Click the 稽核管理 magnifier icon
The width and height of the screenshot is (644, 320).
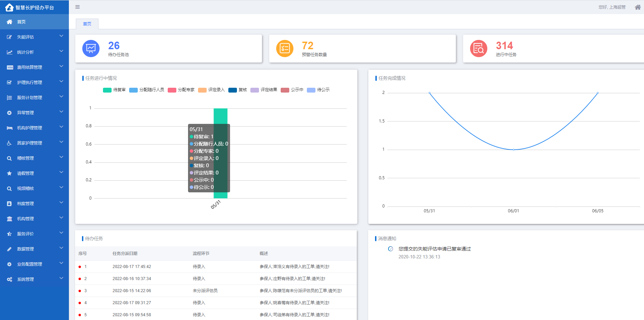coord(9,158)
